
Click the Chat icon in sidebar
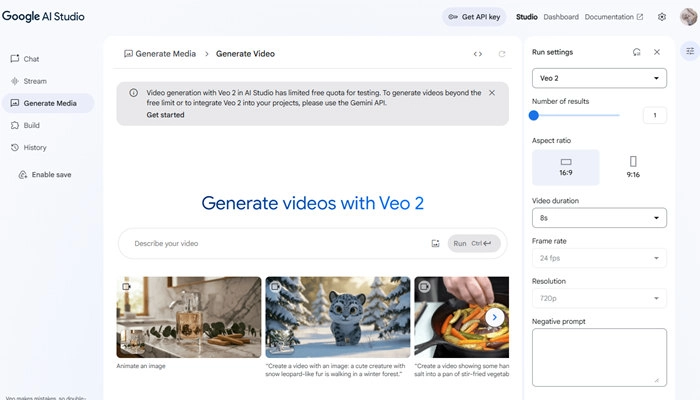point(15,58)
